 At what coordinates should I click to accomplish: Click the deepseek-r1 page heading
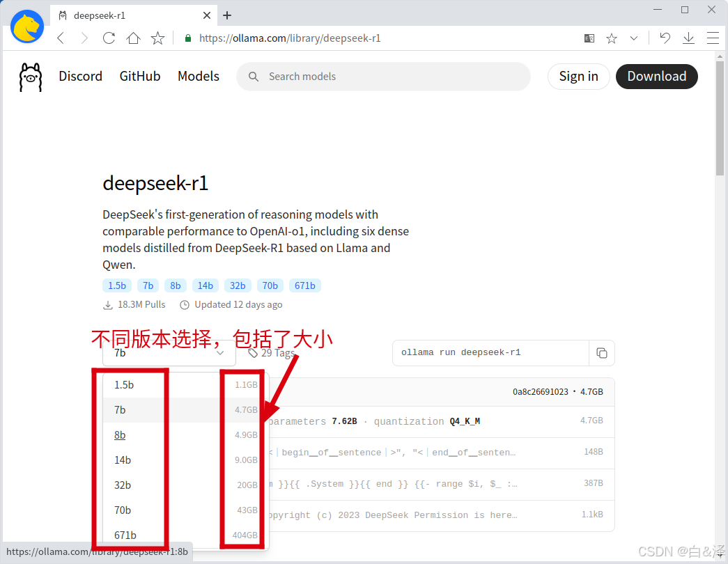click(x=155, y=183)
